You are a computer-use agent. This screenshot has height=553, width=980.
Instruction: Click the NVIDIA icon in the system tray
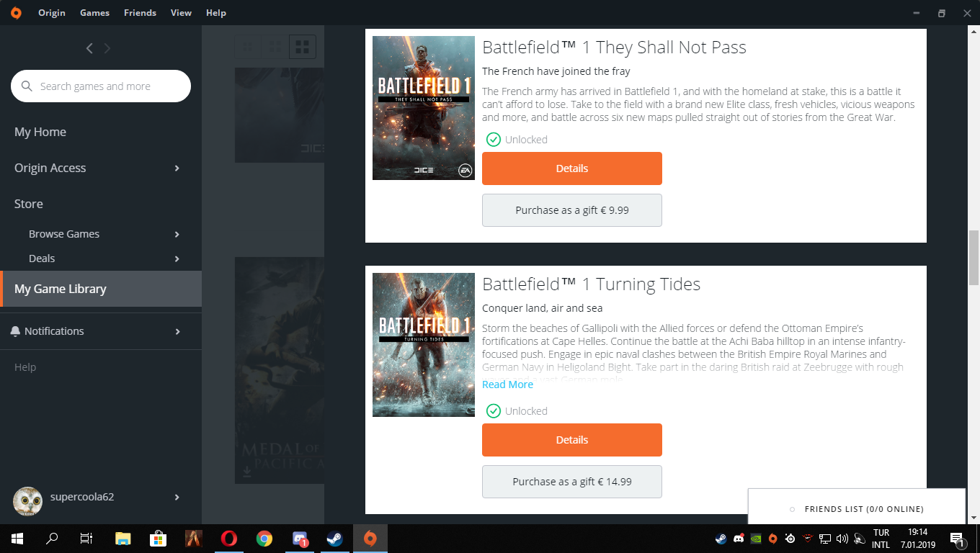(756, 538)
